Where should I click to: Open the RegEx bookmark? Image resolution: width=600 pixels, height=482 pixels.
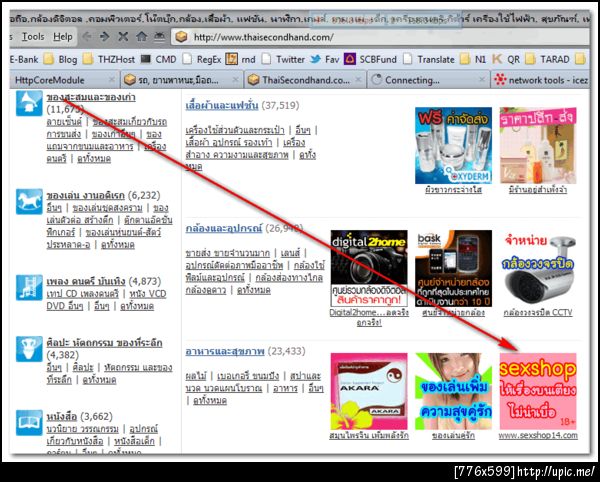pyautogui.click(x=202, y=59)
